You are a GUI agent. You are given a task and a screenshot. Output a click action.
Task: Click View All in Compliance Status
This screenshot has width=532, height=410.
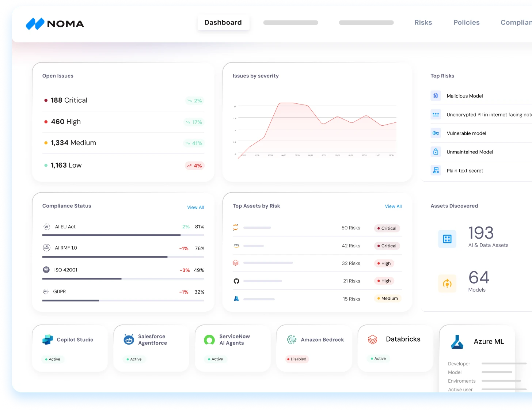(195, 207)
